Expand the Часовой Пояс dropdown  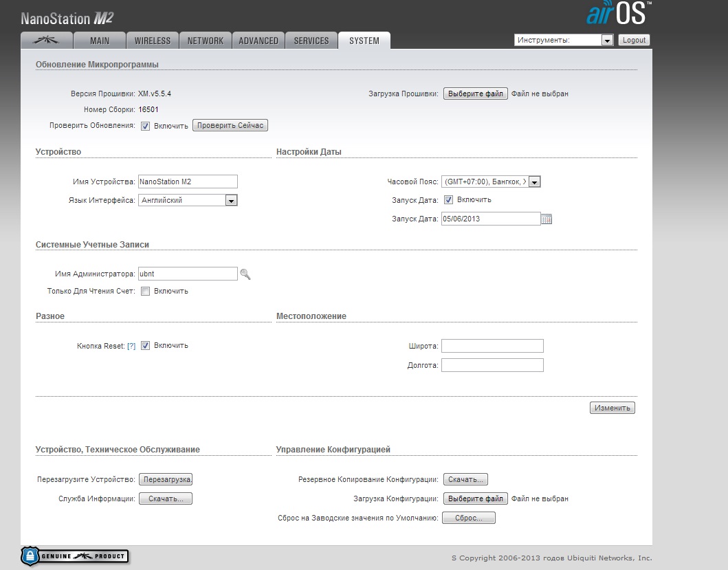click(x=491, y=182)
